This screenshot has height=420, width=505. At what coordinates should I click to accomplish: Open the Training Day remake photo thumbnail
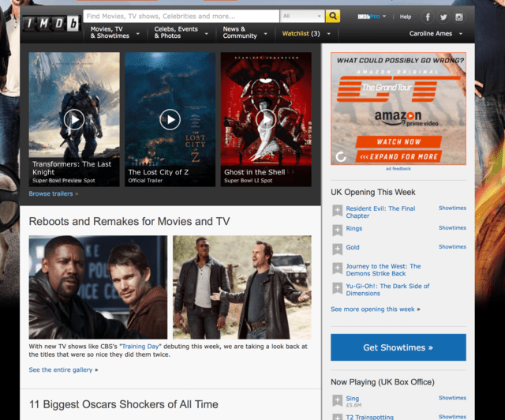(x=98, y=287)
